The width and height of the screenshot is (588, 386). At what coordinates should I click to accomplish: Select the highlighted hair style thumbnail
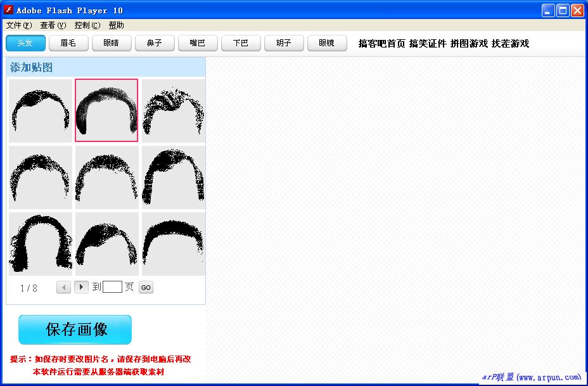pos(106,110)
